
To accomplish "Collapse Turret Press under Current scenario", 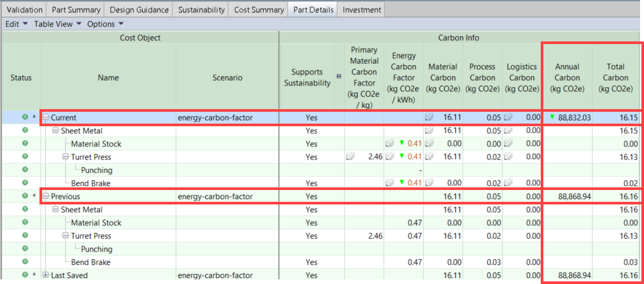I will (x=65, y=156).
